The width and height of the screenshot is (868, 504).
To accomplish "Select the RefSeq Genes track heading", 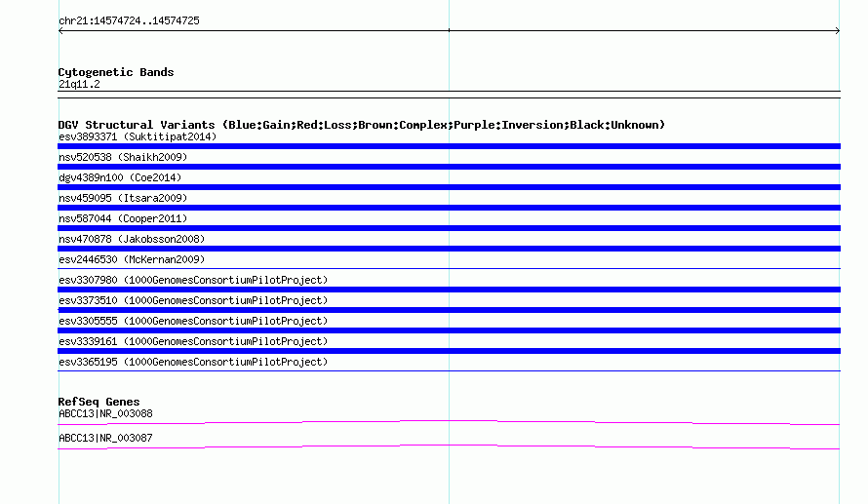I will (99, 402).
